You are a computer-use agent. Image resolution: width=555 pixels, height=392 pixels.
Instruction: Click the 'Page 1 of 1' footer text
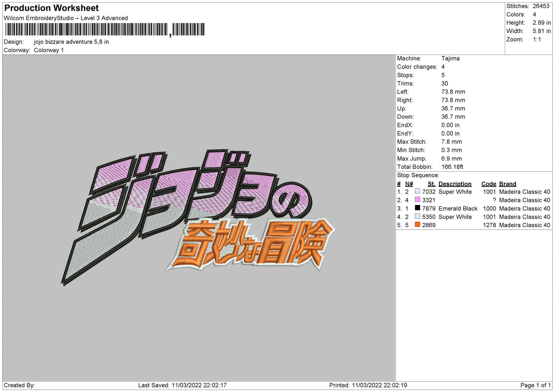535,385
